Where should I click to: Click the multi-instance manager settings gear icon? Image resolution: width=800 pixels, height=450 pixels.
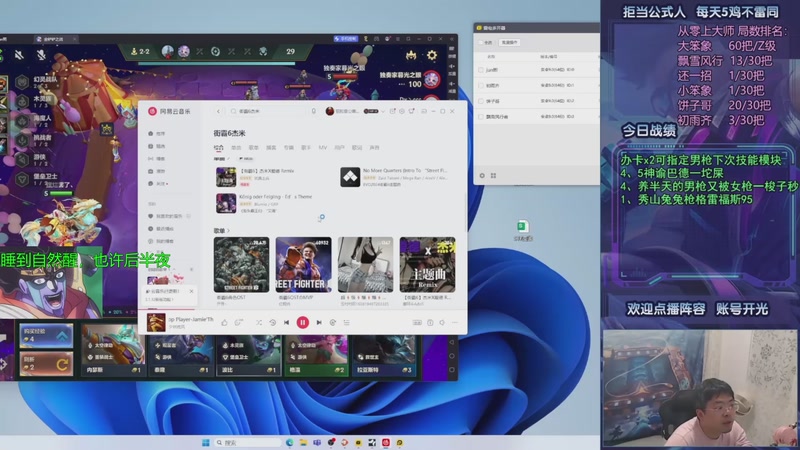482,176
